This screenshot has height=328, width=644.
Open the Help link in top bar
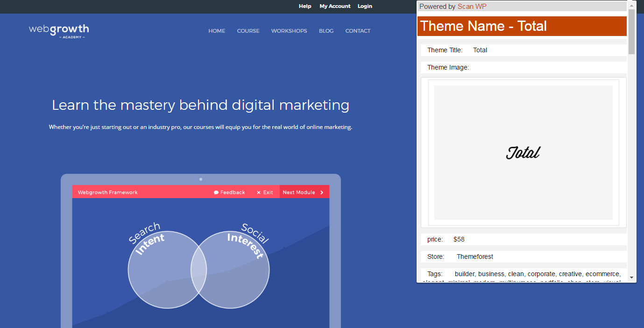tap(305, 6)
